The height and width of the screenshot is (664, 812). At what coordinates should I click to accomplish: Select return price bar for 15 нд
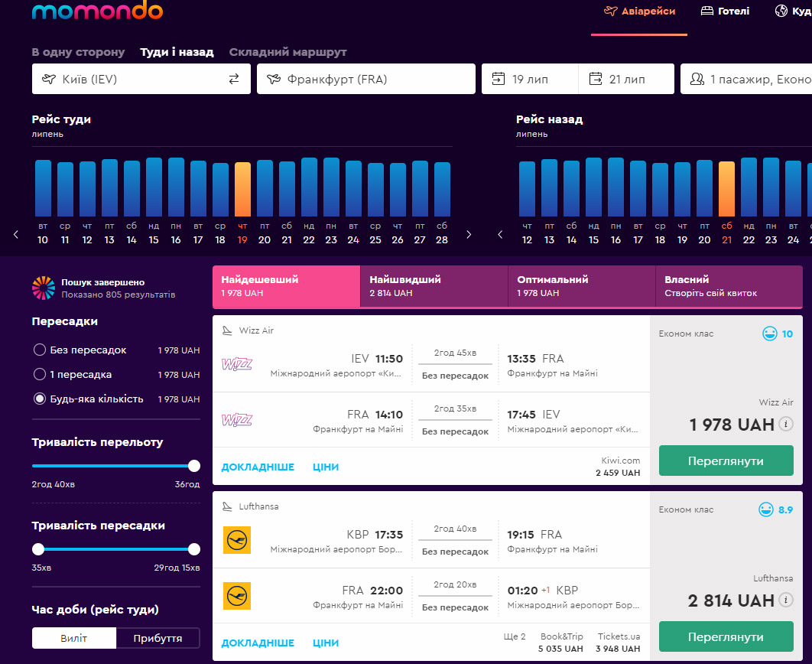[593, 187]
